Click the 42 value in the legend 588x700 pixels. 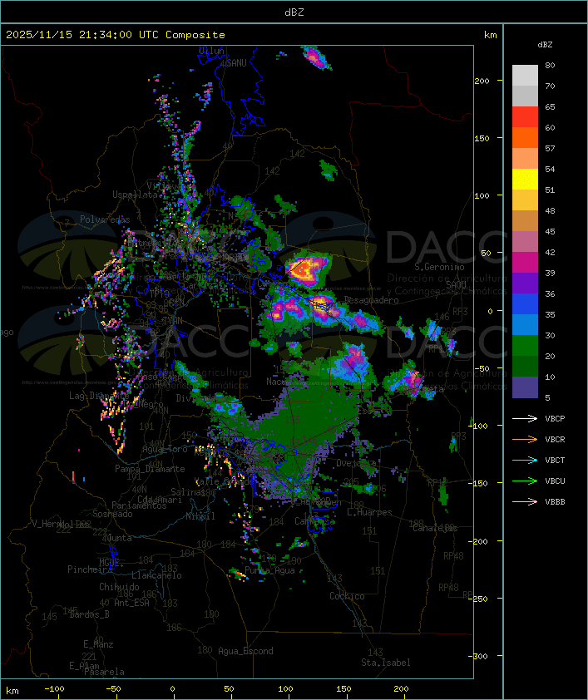pos(550,252)
